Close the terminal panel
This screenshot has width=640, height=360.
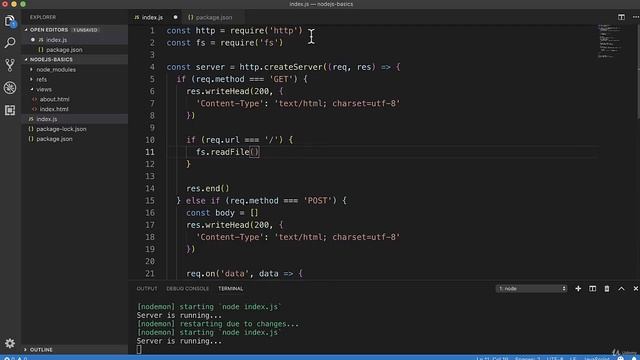636,289
